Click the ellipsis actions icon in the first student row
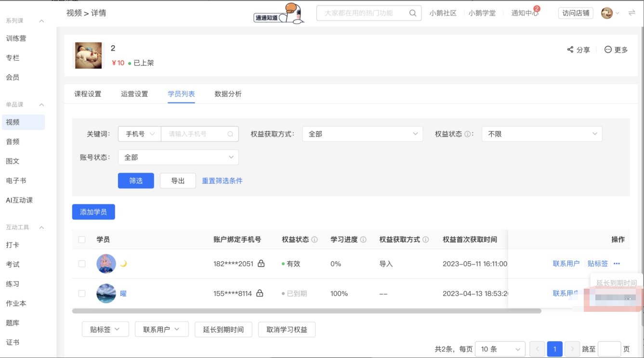 (617, 263)
